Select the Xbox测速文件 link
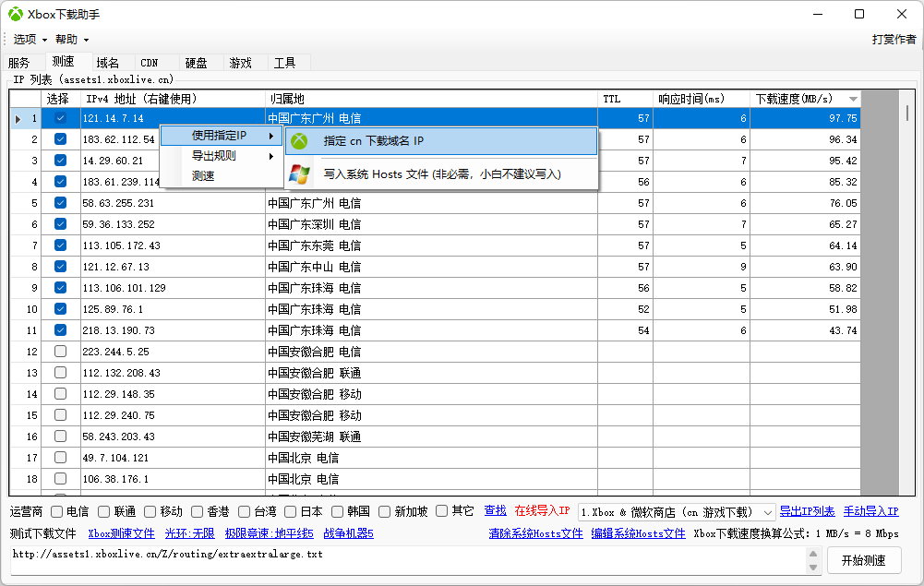 [x=122, y=533]
